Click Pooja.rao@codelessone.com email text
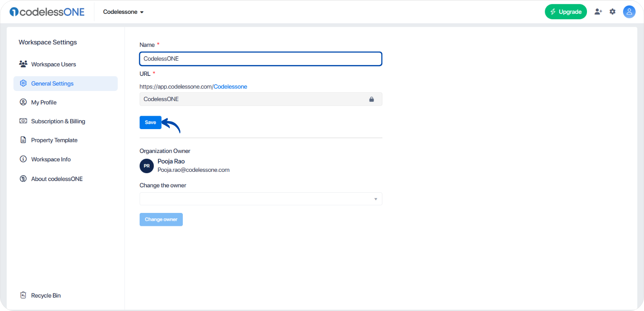 194,170
